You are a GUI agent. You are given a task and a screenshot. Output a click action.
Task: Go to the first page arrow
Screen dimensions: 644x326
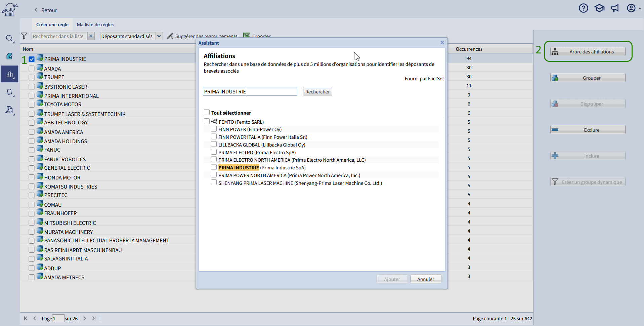[x=26, y=318]
